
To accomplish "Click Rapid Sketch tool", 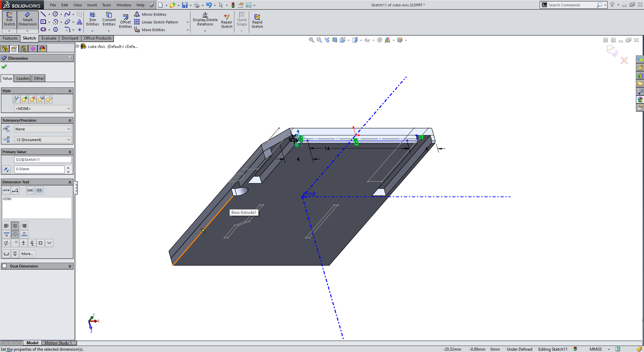I will click(x=257, y=21).
